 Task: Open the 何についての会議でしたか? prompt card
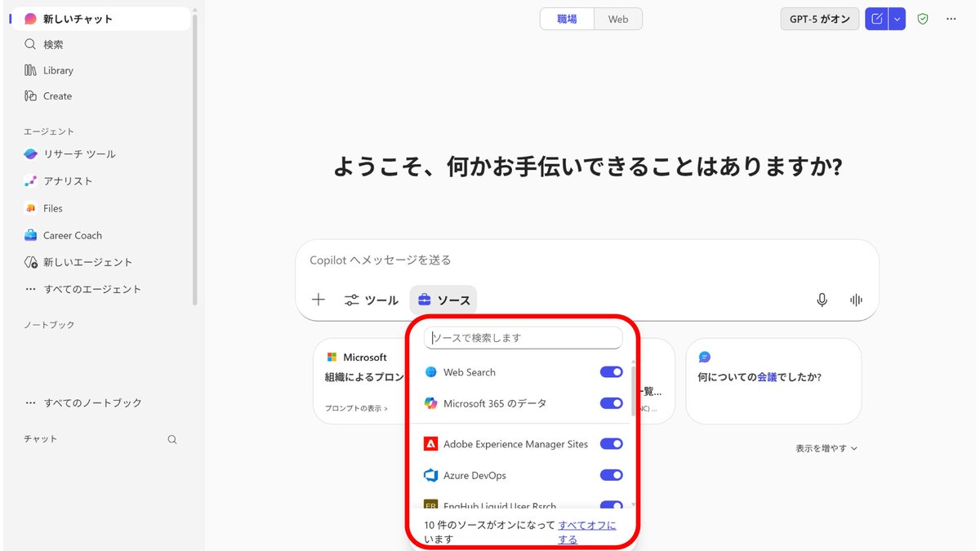pos(773,381)
